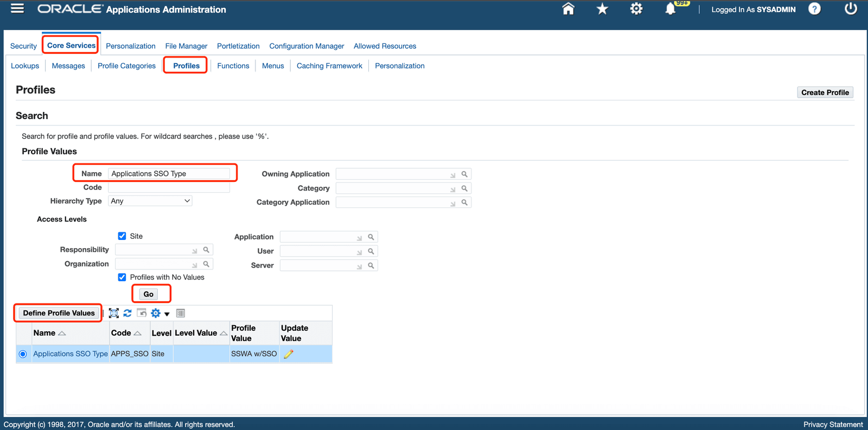Open table settings gear icon
The width and height of the screenshot is (868, 430).
point(156,313)
